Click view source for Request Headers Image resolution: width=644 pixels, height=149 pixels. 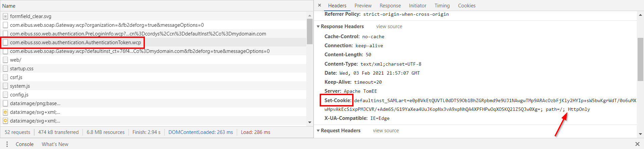coord(386,131)
